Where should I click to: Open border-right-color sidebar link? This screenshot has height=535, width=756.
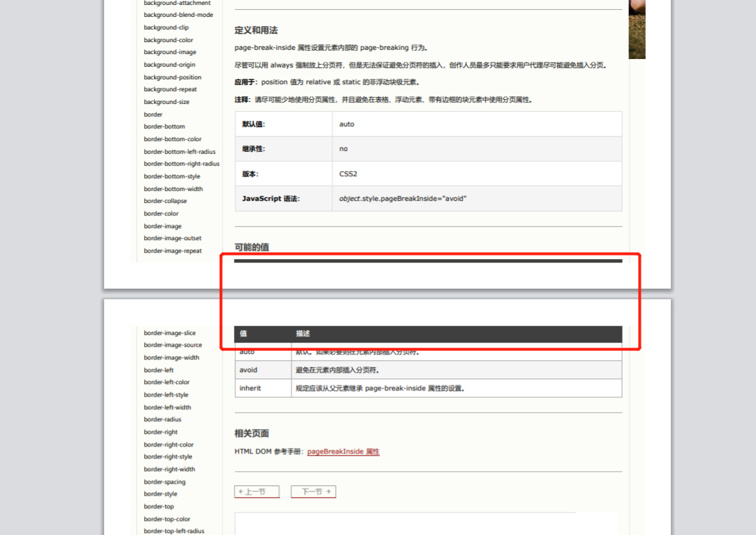point(169,444)
